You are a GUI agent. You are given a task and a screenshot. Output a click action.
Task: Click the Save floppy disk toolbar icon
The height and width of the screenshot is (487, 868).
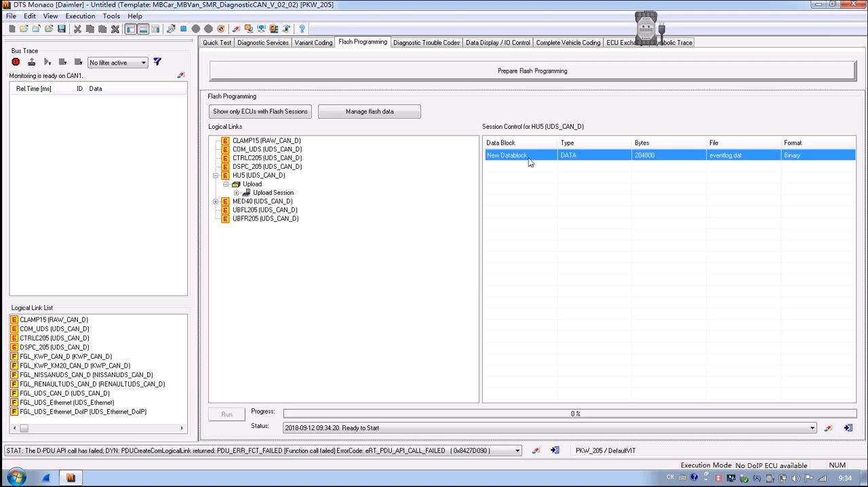[62, 29]
